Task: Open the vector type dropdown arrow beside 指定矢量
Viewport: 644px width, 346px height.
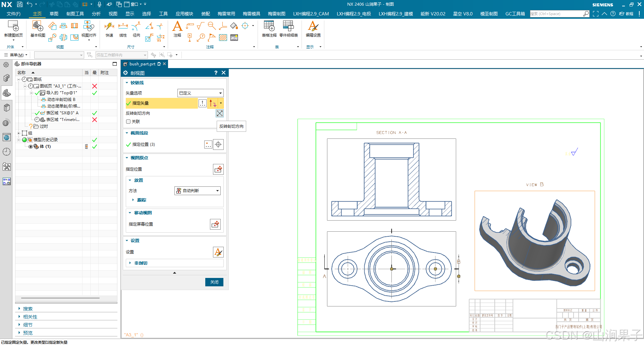Action: click(221, 103)
